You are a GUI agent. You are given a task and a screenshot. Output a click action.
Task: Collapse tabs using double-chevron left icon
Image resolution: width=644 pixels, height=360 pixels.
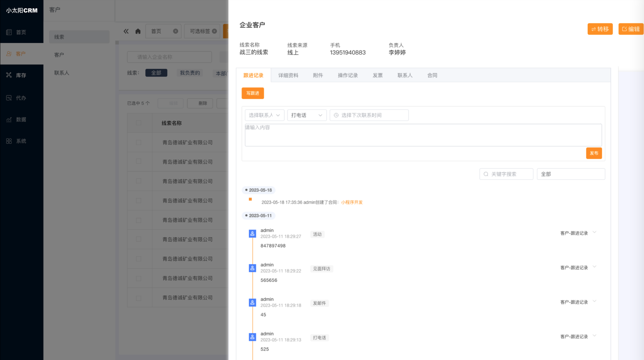click(x=126, y=31)
